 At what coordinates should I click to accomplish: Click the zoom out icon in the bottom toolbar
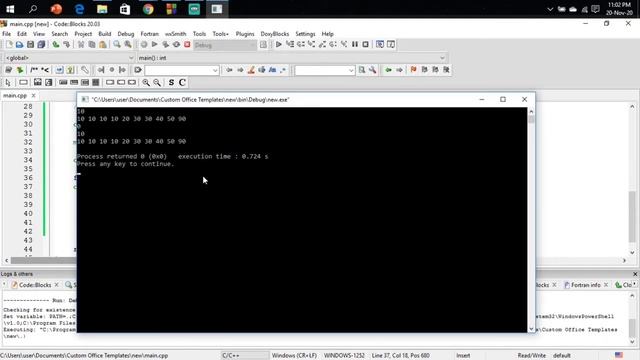pos(157,82)
